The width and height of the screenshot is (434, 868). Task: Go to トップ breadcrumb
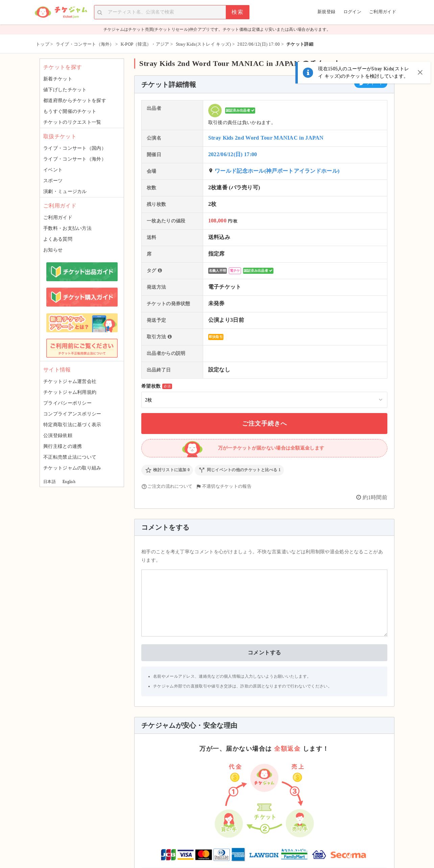(43, 44)
